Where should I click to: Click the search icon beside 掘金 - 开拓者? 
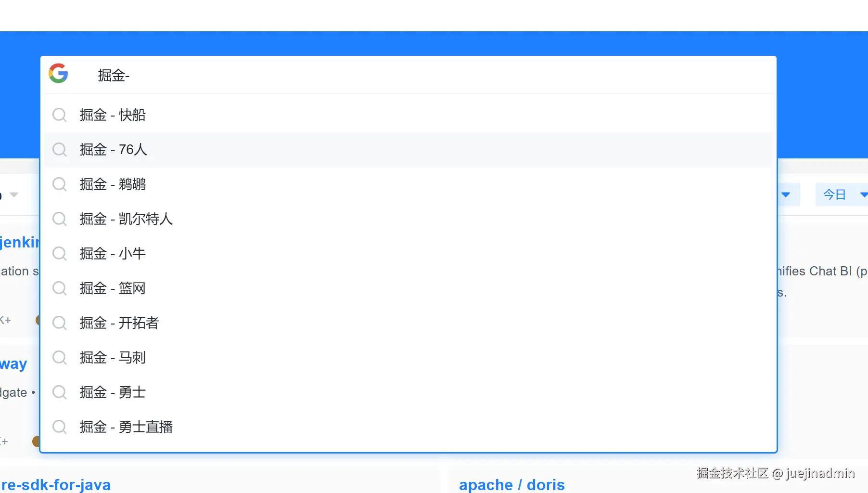pos(59,323)
